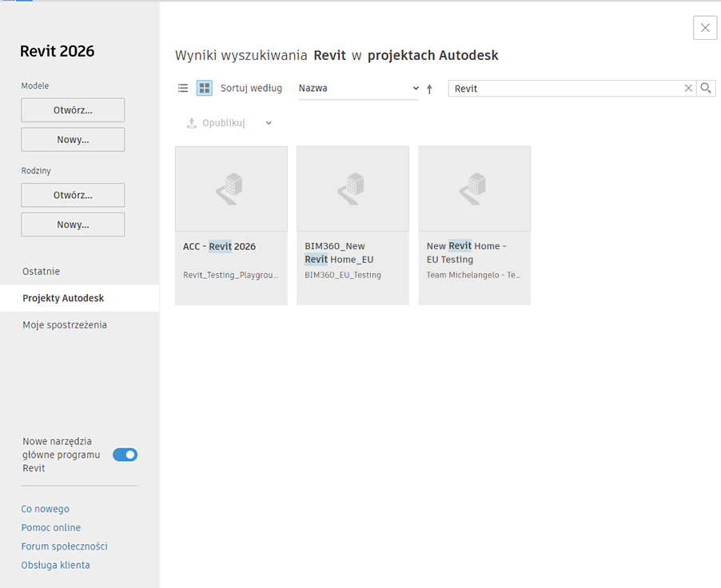This screenshot has height=588, width=721.
Task: Click the Opublikuj button
Action: (x=216, y=123)
